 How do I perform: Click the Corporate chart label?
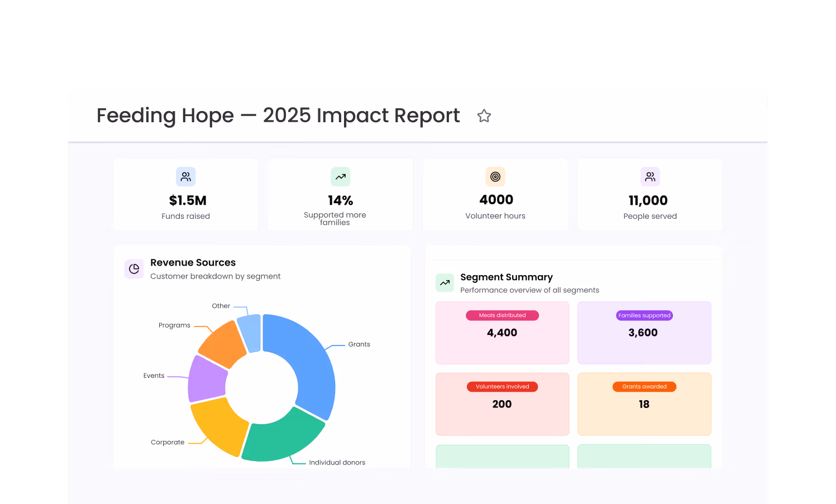[168, 442]
